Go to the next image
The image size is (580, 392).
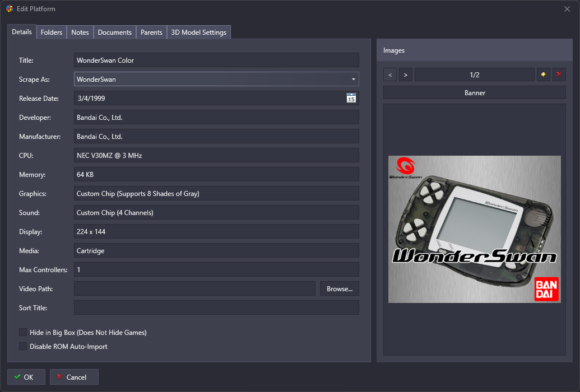click(406, 74)
